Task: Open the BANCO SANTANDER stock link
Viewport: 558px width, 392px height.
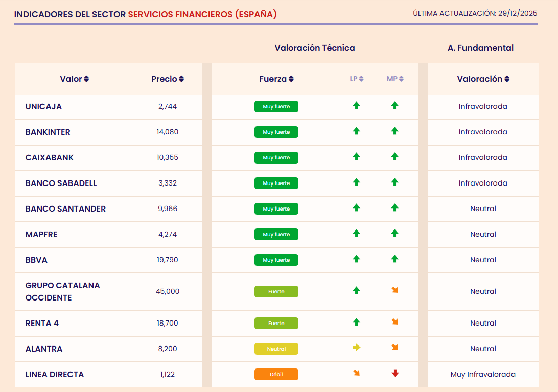Action: tap(65, 209)
